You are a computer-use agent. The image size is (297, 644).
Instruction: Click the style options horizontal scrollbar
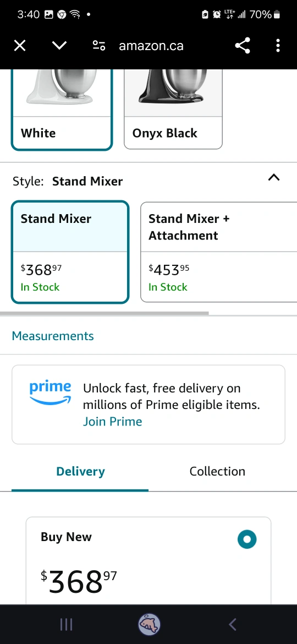coord(104,313)
